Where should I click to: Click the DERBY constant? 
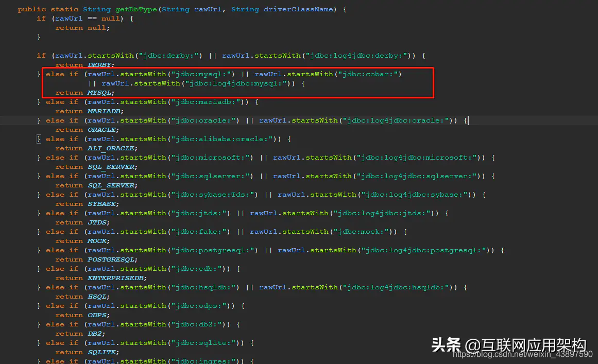click(x=99, y=65)
